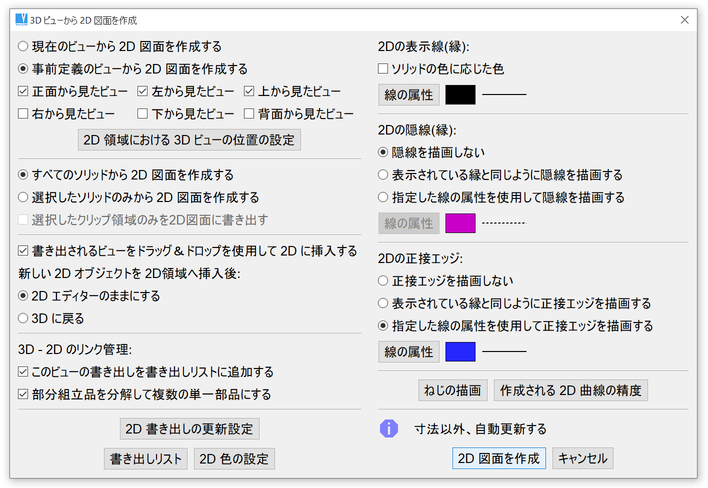Screen dimensions: 708x488
Task: Select 現在のビューから 2D 図面を作成する option
Action: [24, 47]
